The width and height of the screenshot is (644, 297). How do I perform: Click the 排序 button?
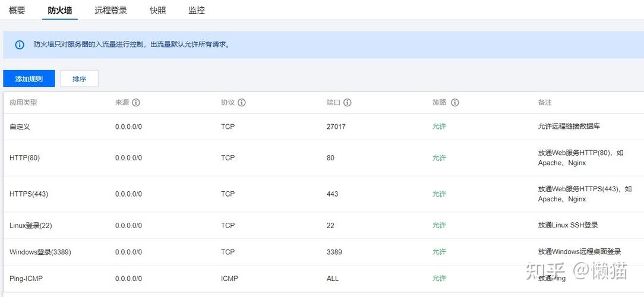point(79,78)
